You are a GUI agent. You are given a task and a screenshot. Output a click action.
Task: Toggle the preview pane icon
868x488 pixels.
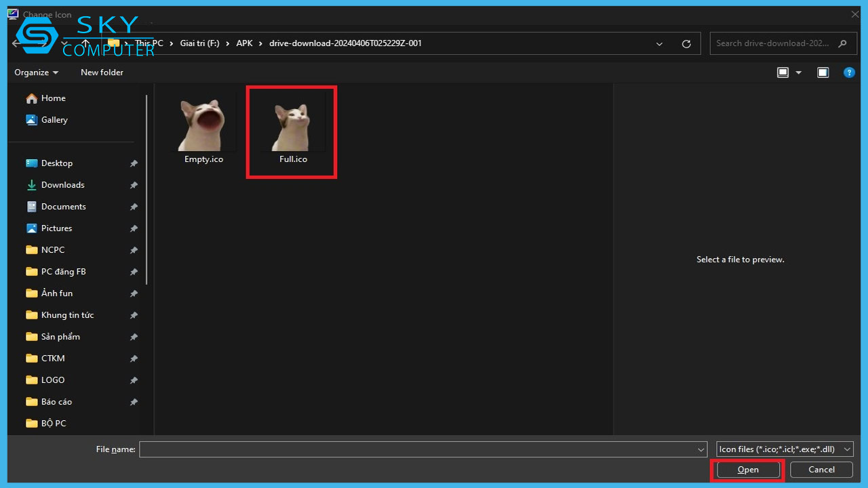[x=823, y=73]
